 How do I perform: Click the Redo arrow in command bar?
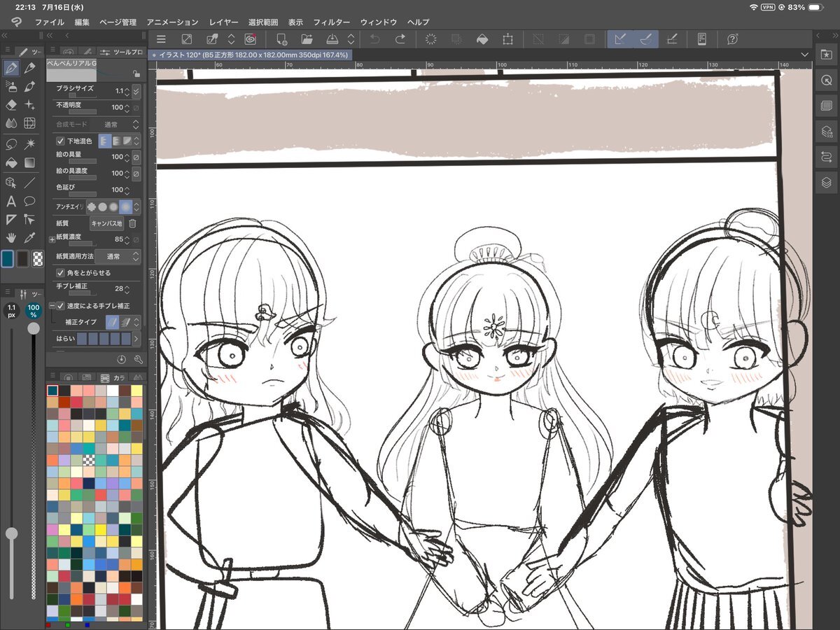click(x=400, y=39)
